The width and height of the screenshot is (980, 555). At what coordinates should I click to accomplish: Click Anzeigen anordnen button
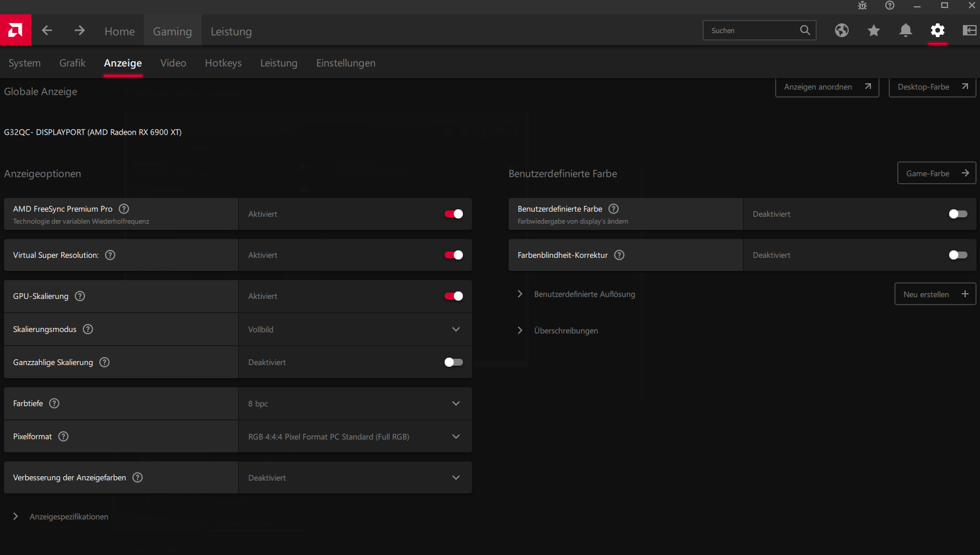[827, 87]
